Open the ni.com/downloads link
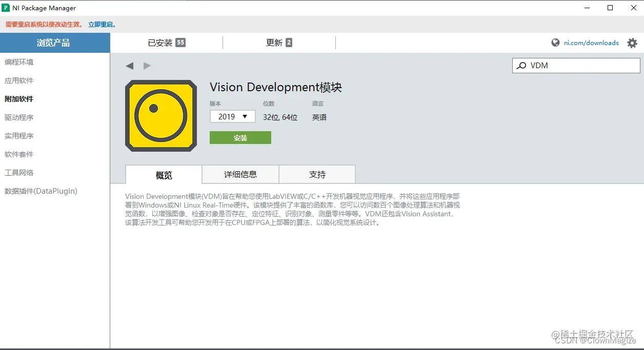Screen dimensions: 644x350 point(591,43)
